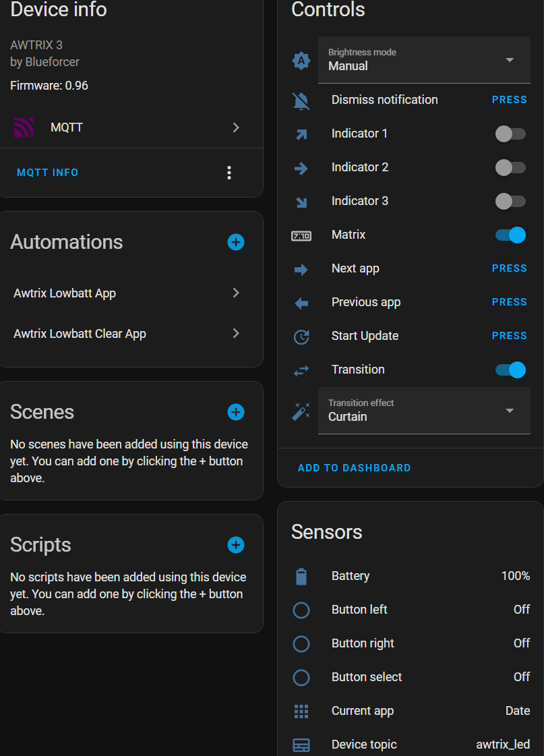544x756 pixels.
Task: Expand the Awtrix Lowbatt App automation
Action: (x=236, y=293)
